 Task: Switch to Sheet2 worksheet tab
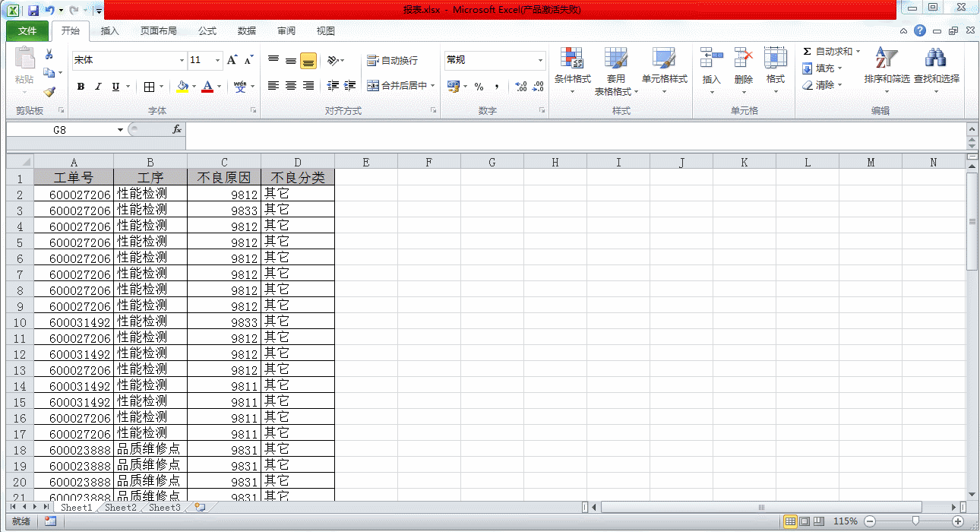(x=121, y=507)
